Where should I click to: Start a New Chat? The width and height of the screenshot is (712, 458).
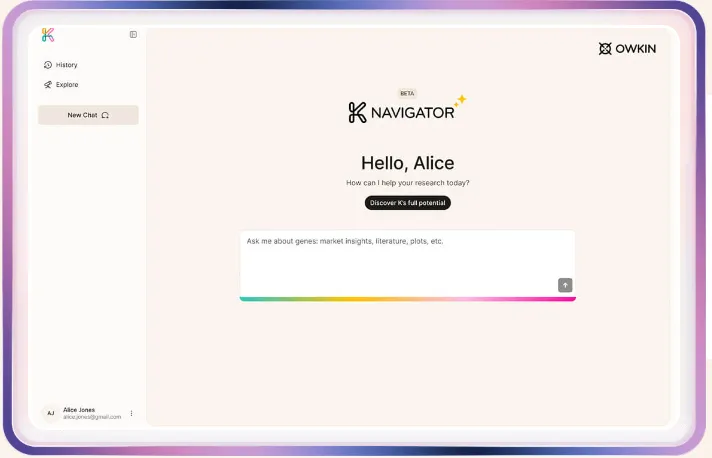coord(88,115)
